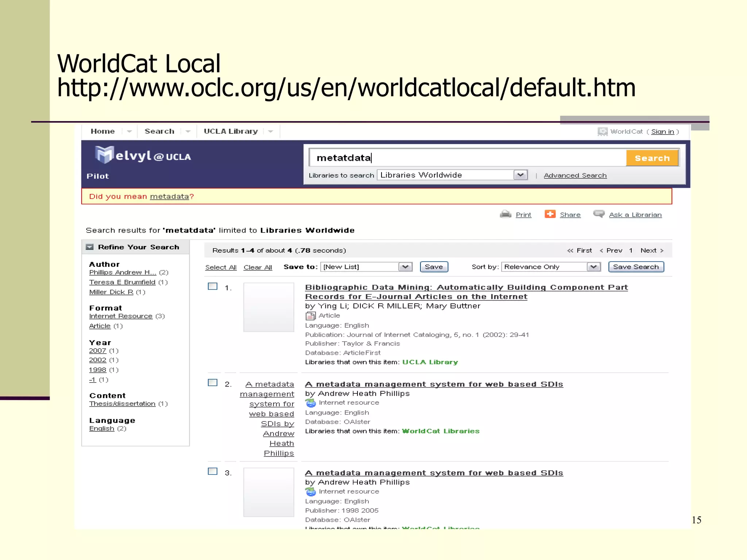The width and height of the screenshot is (747, 560).
Task: Click the Internet resource globe icon in result 3
Action: [x=310, y=492]
